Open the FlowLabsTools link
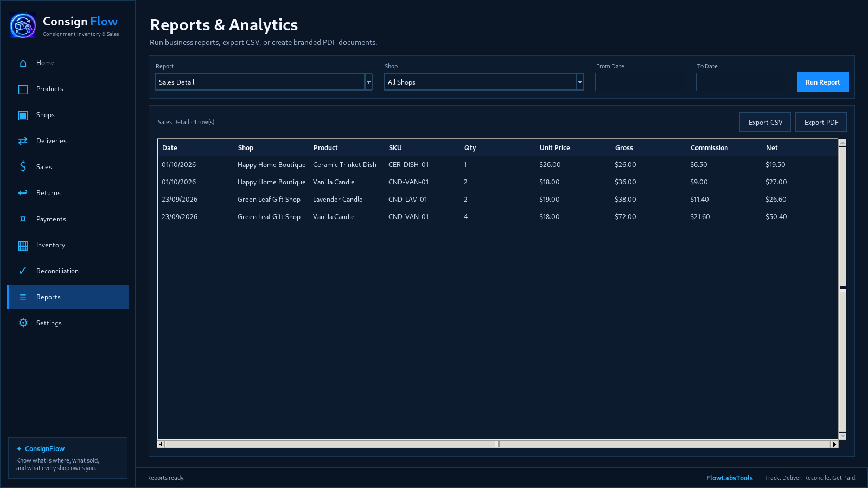This screenshot has width=868, height=488. (729, 478)
